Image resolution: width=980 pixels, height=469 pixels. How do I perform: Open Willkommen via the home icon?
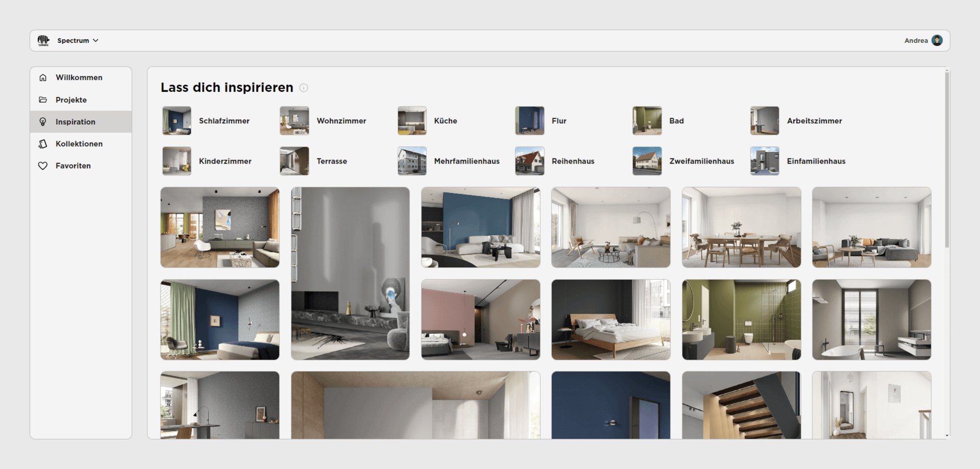point(44,77)
